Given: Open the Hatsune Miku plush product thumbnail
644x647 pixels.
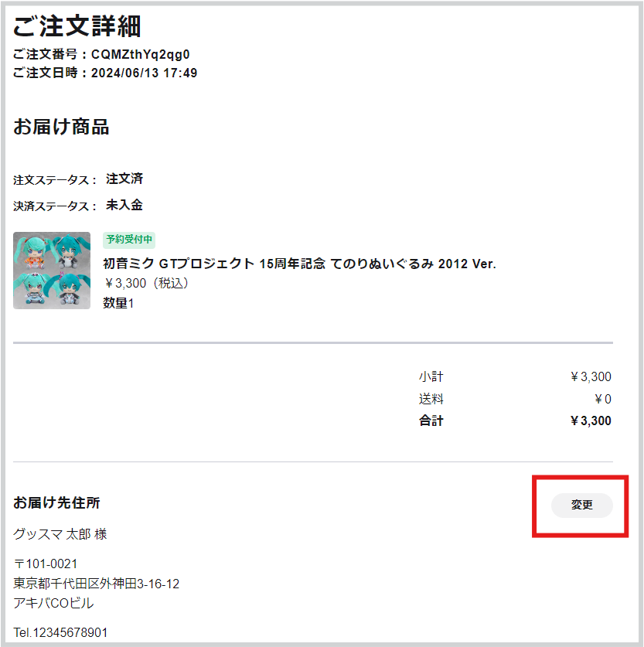Looking at the screenshot, I should point(52,271).
